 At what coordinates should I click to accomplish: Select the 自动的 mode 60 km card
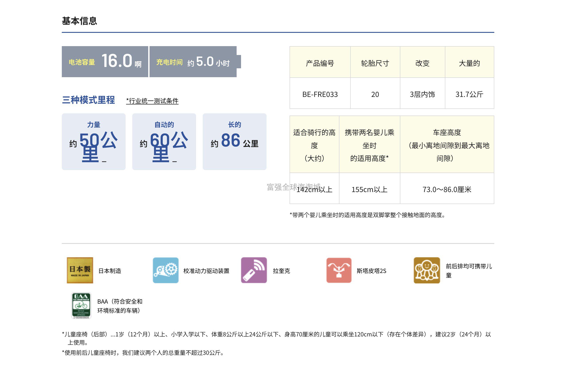point(164,141)
